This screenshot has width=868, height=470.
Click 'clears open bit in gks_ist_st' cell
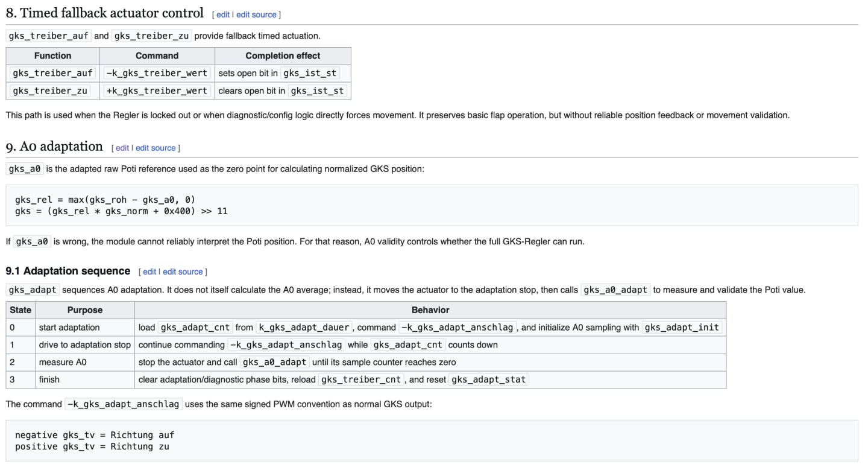pos(283,91)
